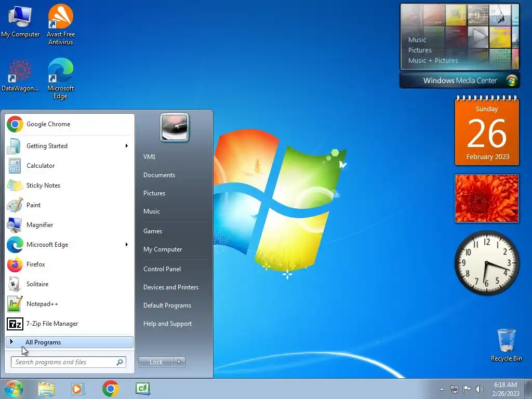532x399 pixels.
Task: Open Windows Media Player from the taskbar
Action: [x=77, y=389]
